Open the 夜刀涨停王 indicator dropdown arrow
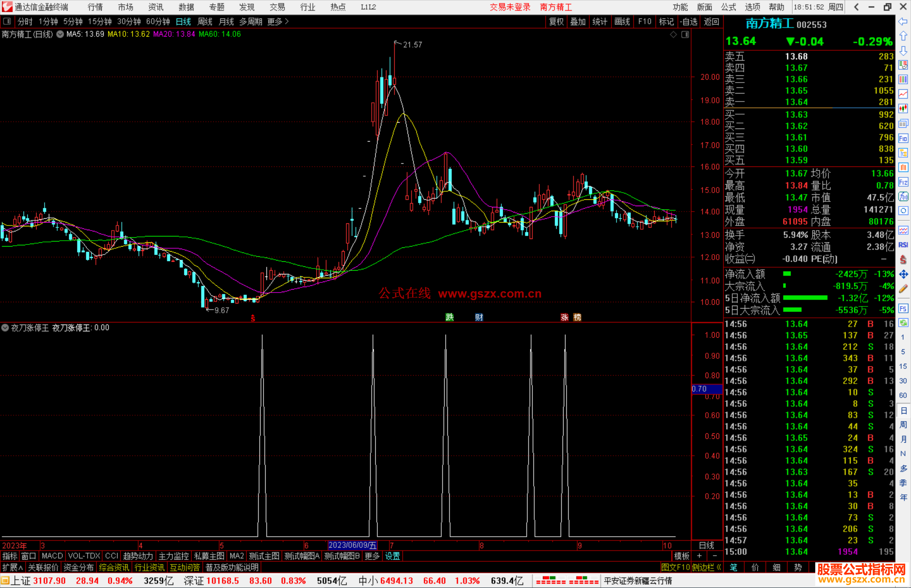The image size is (911, 588). pyautogui.click(x=5, y=328)
